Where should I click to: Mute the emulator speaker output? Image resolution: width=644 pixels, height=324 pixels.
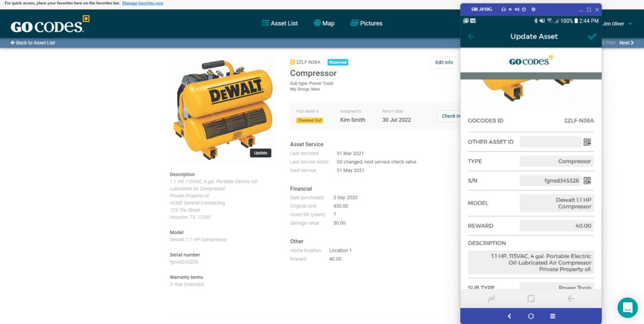pos(510,9)
